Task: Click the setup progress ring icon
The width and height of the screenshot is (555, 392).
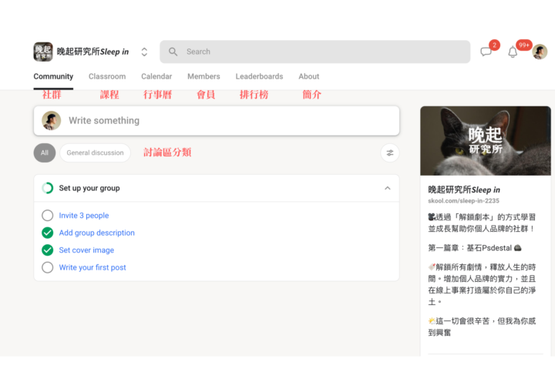Action: tap(48, 188)
